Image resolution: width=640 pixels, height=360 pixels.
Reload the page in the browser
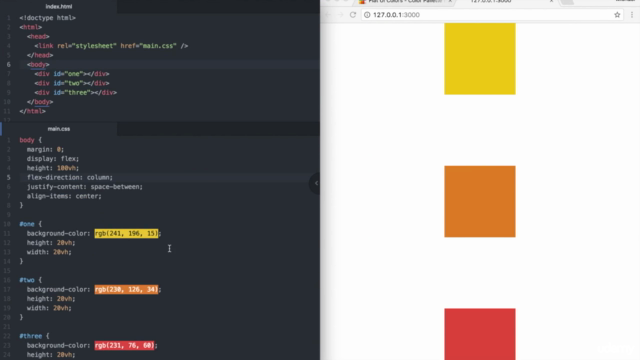pyautogui.click(x=353, y=15)
